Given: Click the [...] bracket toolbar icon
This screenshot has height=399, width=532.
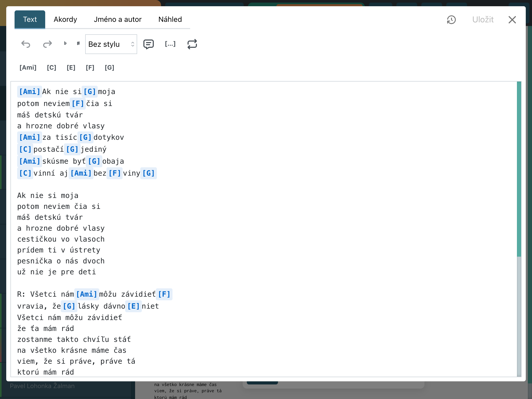Looking at the screenshot, I should (x=170, y=44).
